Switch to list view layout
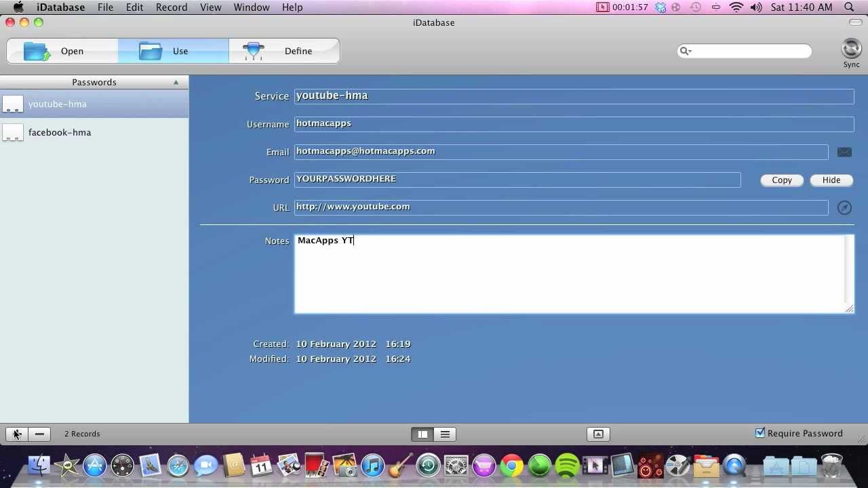The image size is (868, 488). coord(445,434)
